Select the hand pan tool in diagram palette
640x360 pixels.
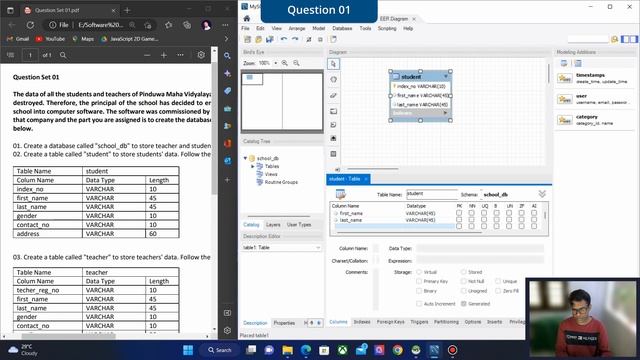[333, 80]
